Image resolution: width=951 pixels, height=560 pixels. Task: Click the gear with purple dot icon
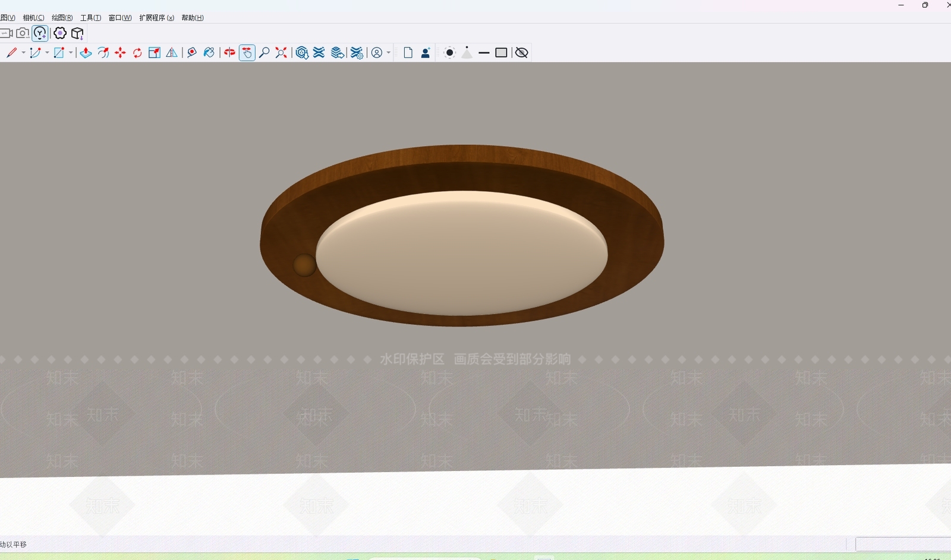(x=60, y=33)
